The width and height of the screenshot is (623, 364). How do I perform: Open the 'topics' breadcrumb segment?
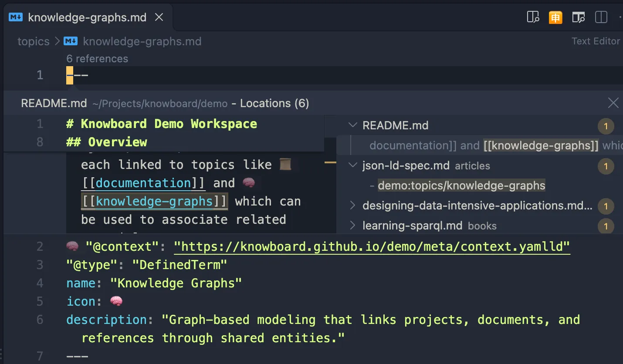tap(34, 41)
